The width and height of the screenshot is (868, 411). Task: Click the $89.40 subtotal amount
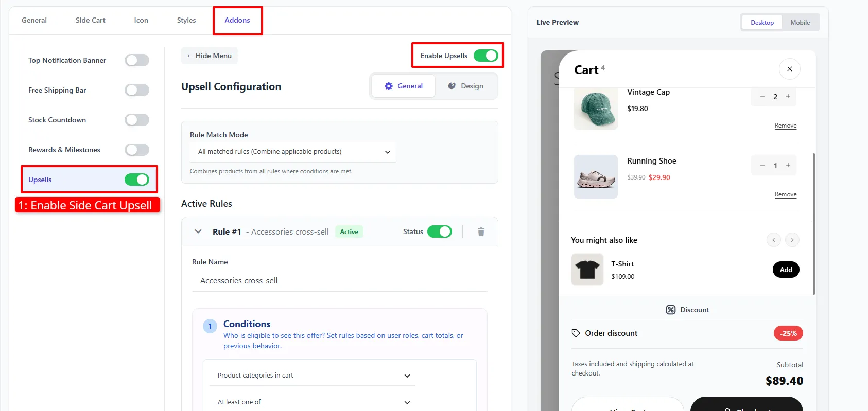784,381
